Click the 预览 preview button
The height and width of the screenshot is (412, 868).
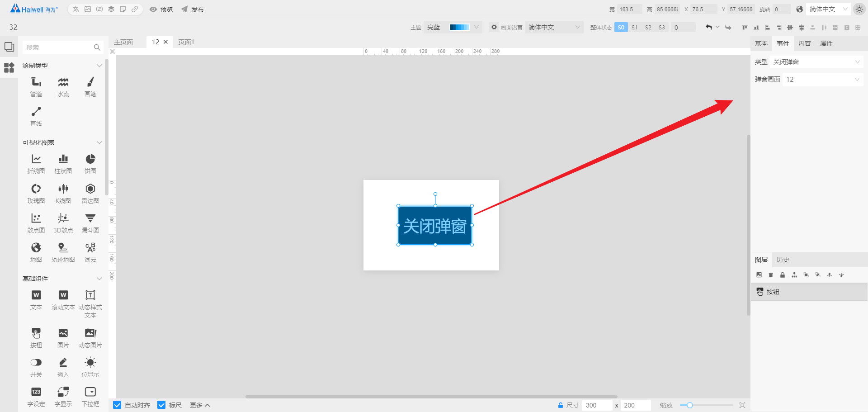pyautogui.click(x=161, y=9)
